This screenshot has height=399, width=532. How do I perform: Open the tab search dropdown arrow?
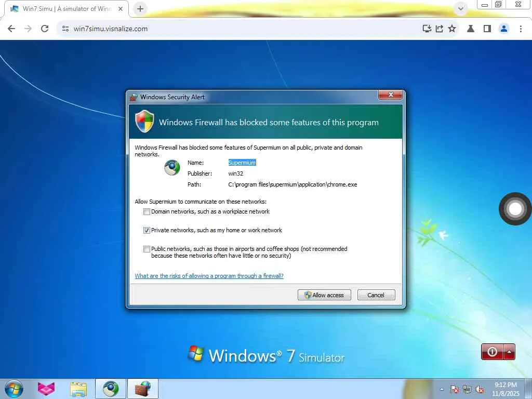pyautogui.click(x=460, y=9)
